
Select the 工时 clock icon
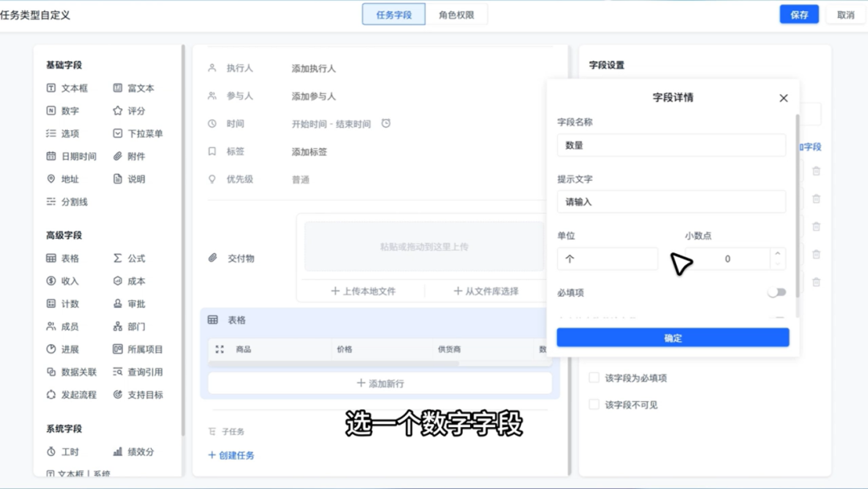(51, 451)
